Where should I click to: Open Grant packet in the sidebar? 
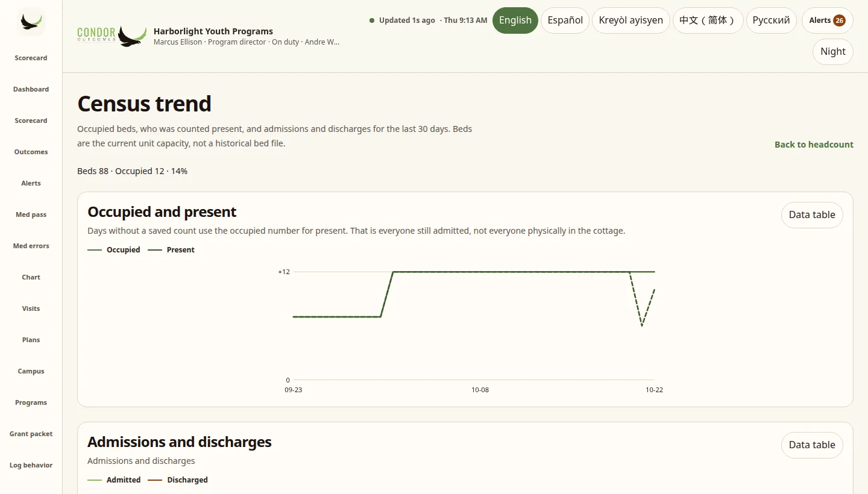coord(31,434)
